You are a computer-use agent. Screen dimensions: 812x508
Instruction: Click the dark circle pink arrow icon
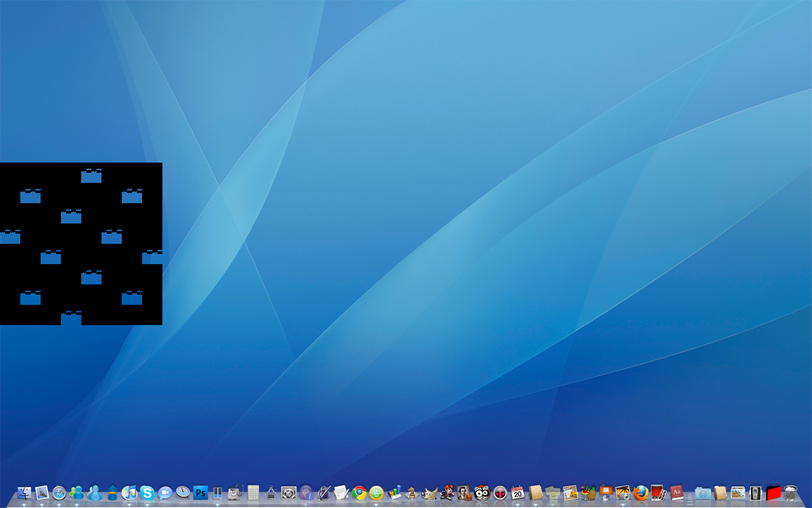[500, 492]
